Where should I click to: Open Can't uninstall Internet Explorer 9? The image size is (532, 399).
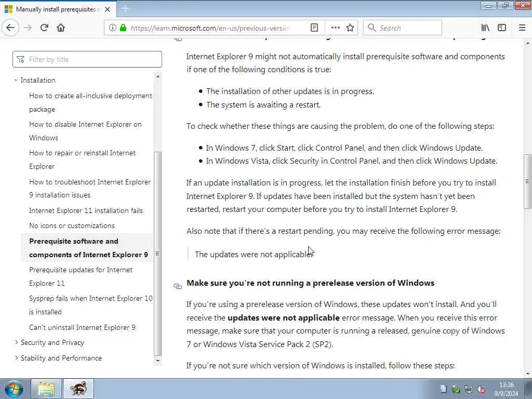coord(82,327)
